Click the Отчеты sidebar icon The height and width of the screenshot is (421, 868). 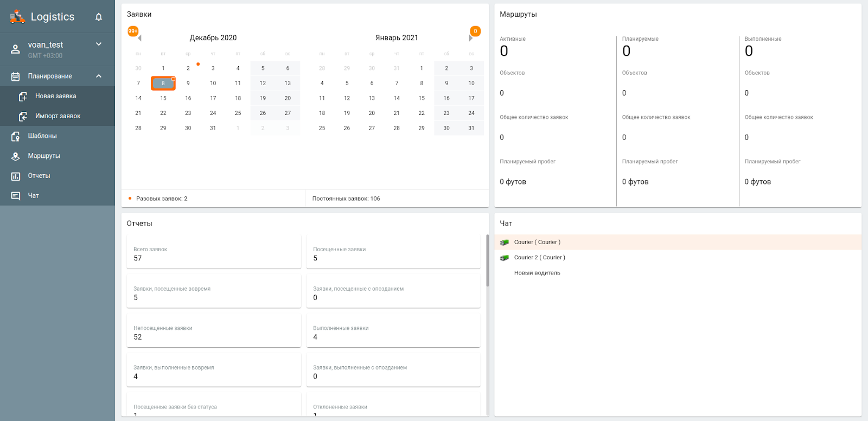coord(16,176)
